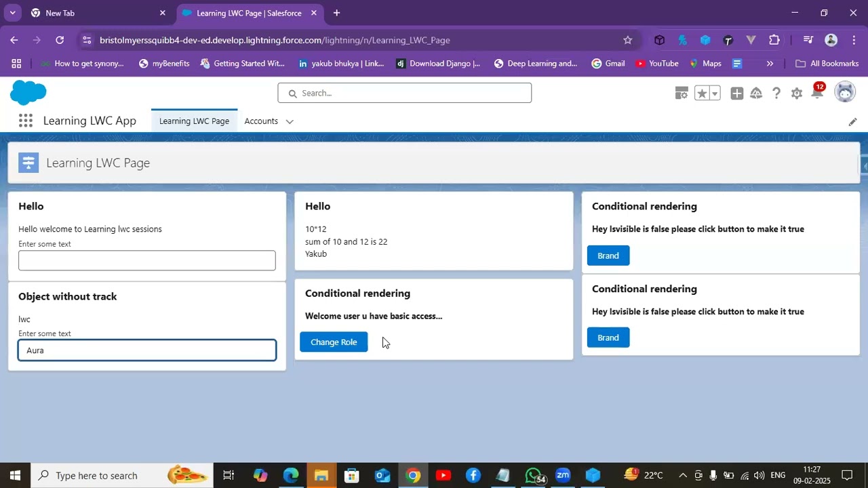
Task: Open the Salesforce App Launcher grid
Action: pyautogui.click(x=26, y=121)
